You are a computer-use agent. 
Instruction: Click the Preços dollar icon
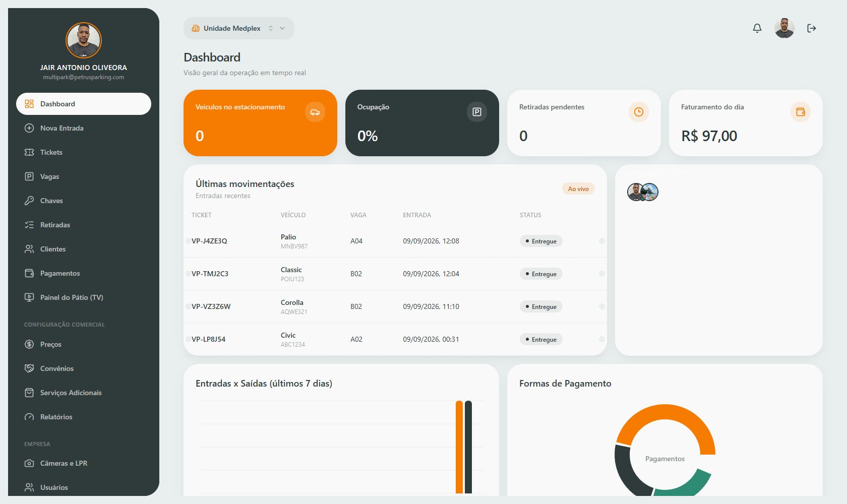(x=29, y=344)
